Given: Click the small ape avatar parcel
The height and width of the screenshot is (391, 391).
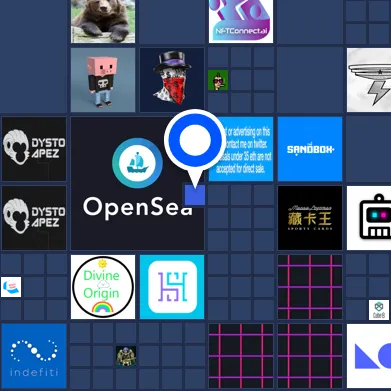Looking at the screenshot, I should (x=218, y=80).
